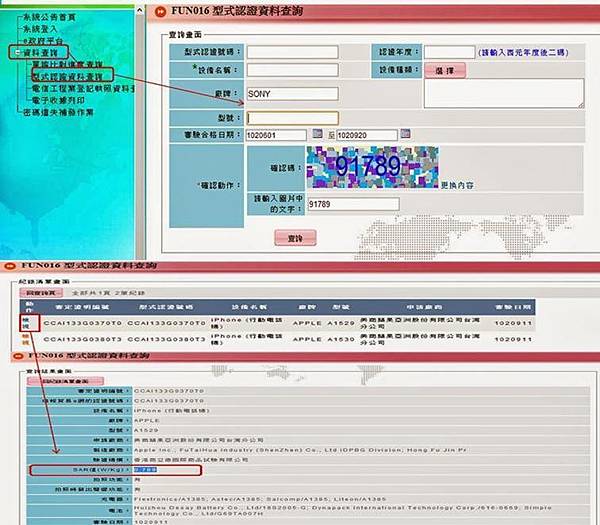Click the start date field 1020601
This screenshot has height=525, width=600.
[276, 135]
